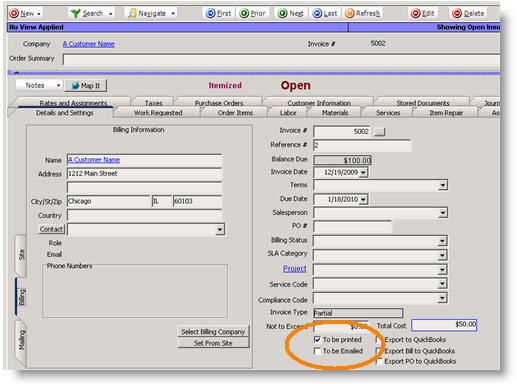
Task: Click the City field containing Chicago
Action: 108,201
